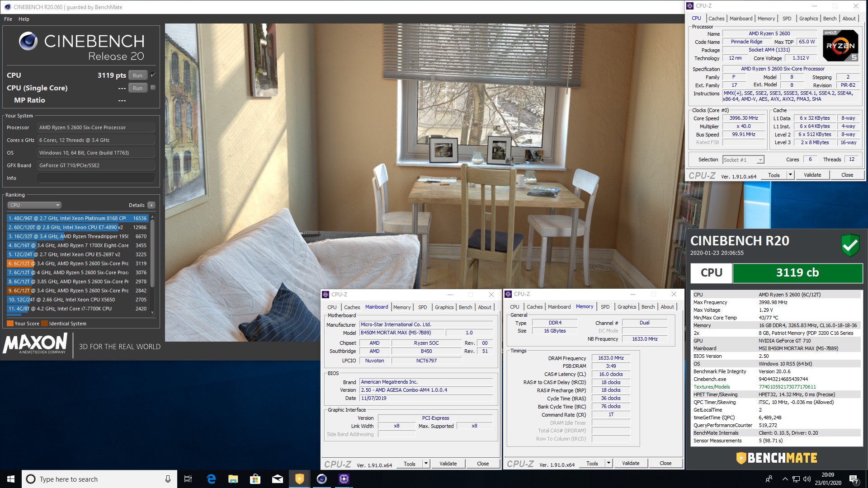Open the Ranking CPU dropdown
The width and height of the screenshot is (868, 488).
point(34,205)
